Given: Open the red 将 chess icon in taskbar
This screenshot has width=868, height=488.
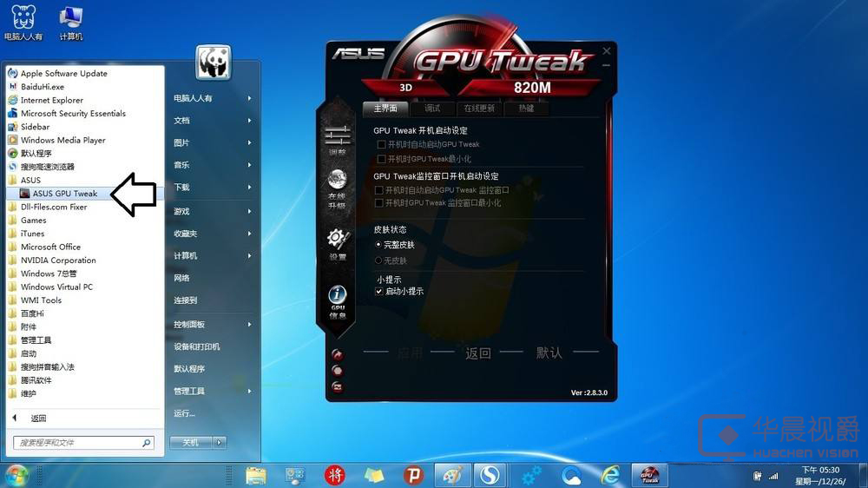Looking at the screenshot, I should 334,475.
